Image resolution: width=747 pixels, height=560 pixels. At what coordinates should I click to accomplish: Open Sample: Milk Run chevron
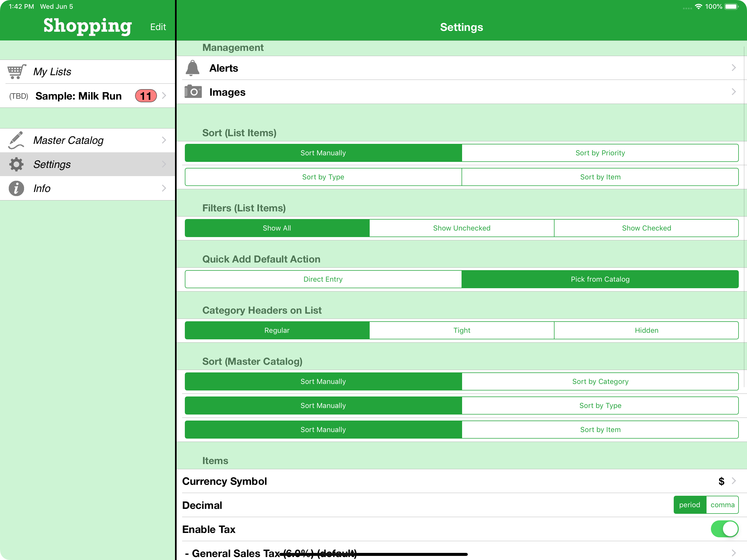point(164,96)
